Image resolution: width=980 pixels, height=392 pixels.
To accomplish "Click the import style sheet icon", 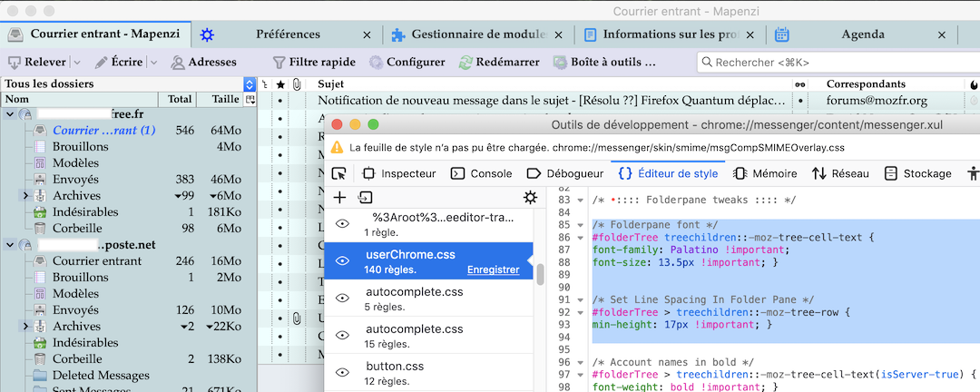I will click(366, 197).
